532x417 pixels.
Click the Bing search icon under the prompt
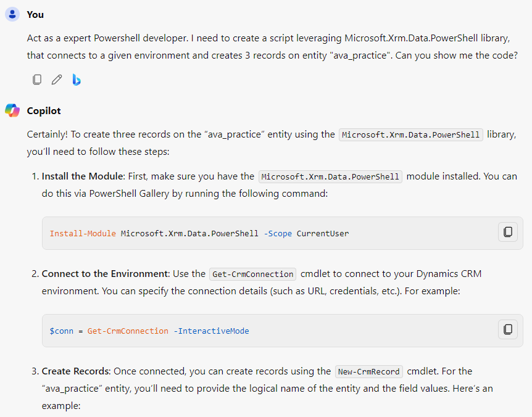click(x=77, y=80)
